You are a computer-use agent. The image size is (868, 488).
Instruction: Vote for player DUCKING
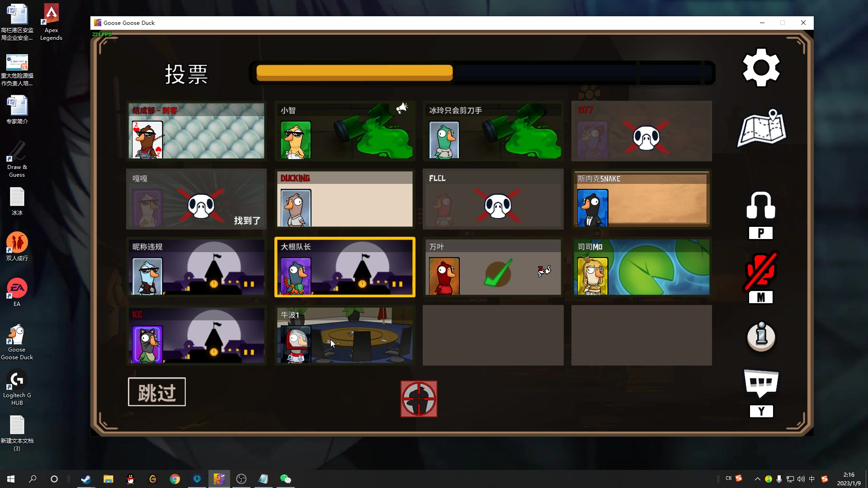click(344, 199)
